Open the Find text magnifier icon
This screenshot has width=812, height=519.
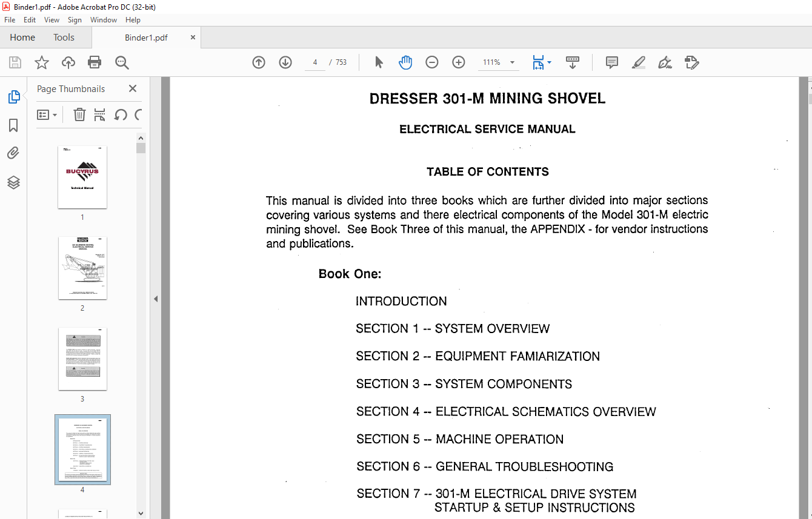122,62
